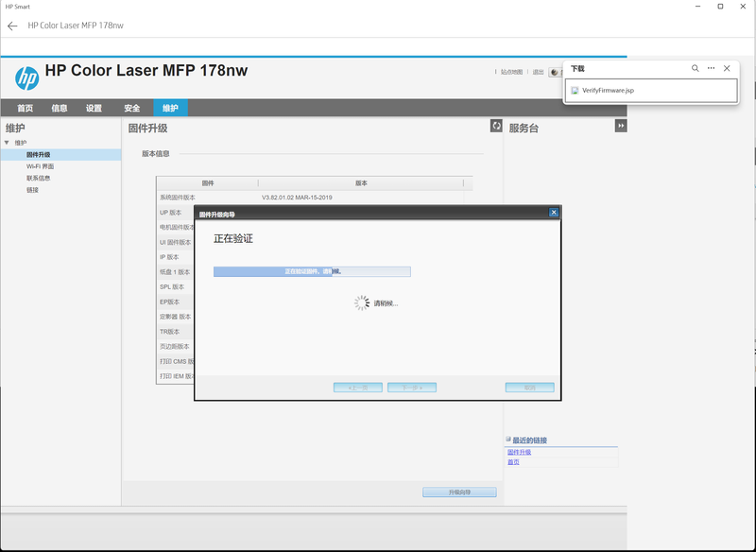Viewport: 756px width, 552px height.
Task: Maximize the HP Smart window
Action: click(720, 7)
